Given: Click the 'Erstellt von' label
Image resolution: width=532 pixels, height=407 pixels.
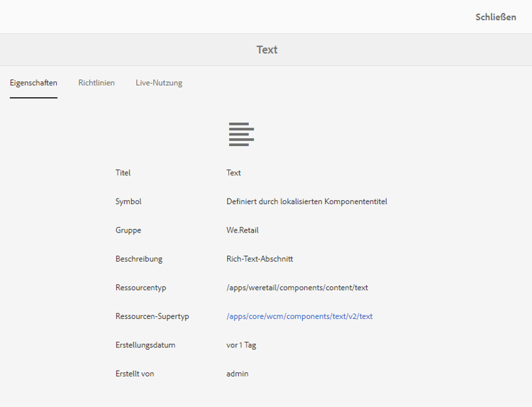Looking at the screenshot, I should coord(135,374).
